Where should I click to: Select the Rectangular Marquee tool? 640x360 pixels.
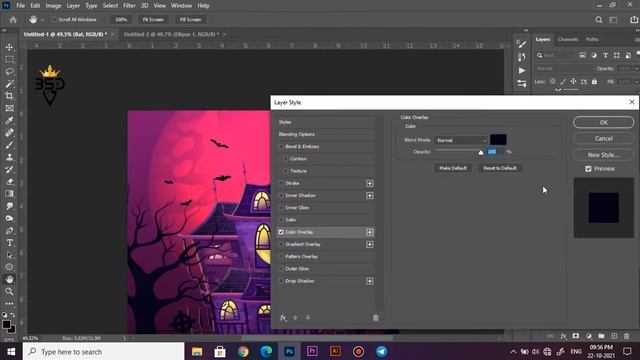click(9, 60)
